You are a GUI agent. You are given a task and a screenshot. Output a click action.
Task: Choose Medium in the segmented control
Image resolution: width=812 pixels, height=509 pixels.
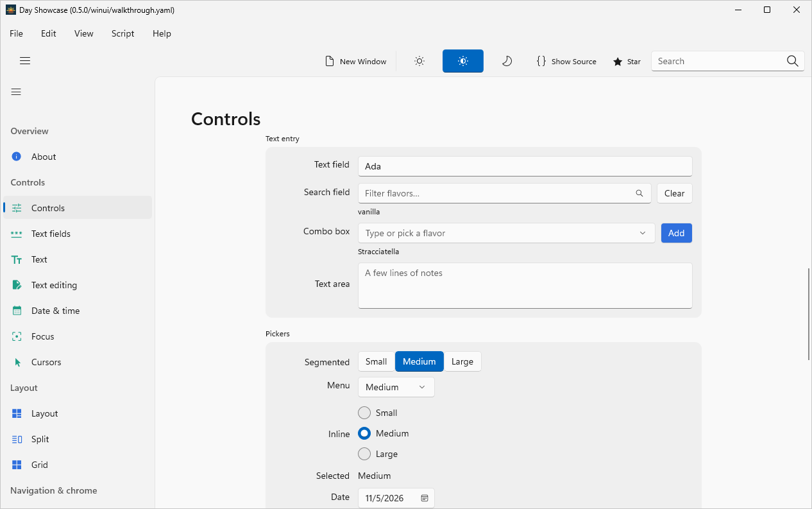pyautogui.click(x=419, y=361)
